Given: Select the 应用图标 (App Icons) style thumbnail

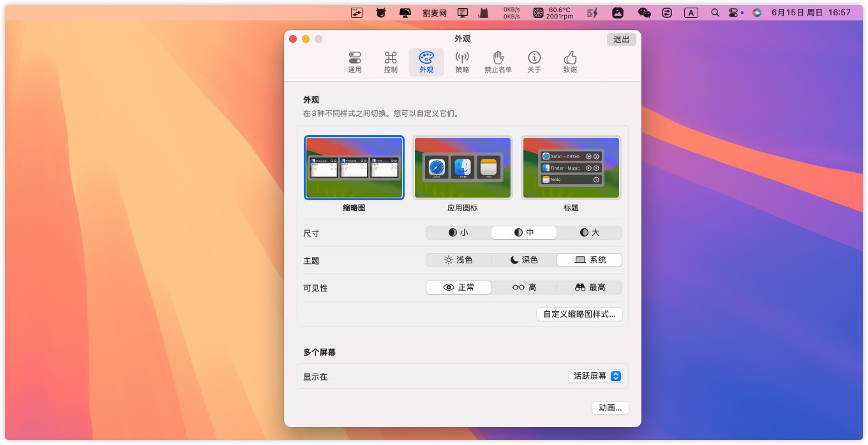Looking at the screenshot, I should point(462,168).
